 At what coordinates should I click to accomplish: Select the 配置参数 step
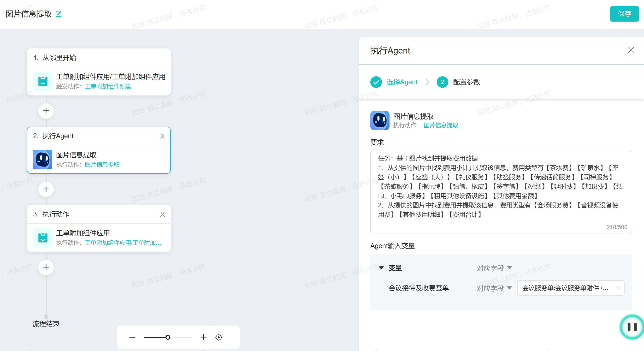click(467, 82)
